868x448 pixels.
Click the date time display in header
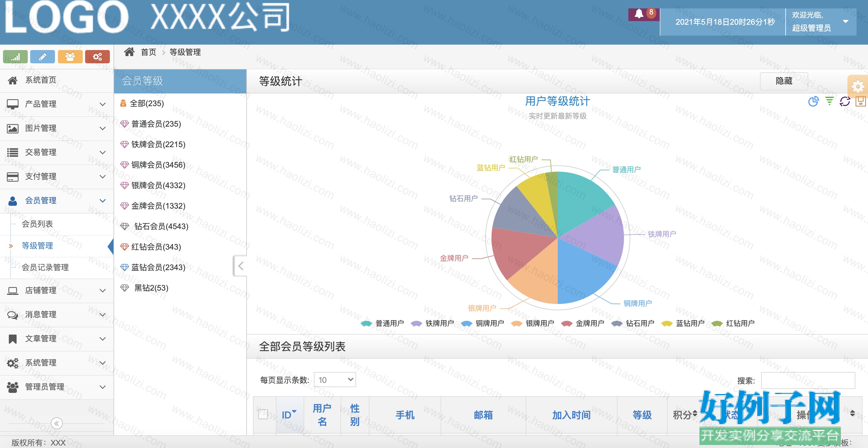click(725, 22)
